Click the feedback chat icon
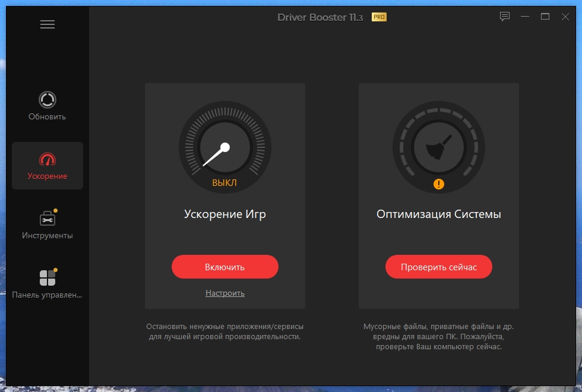582x392 pixels. (x=504, y=17)
